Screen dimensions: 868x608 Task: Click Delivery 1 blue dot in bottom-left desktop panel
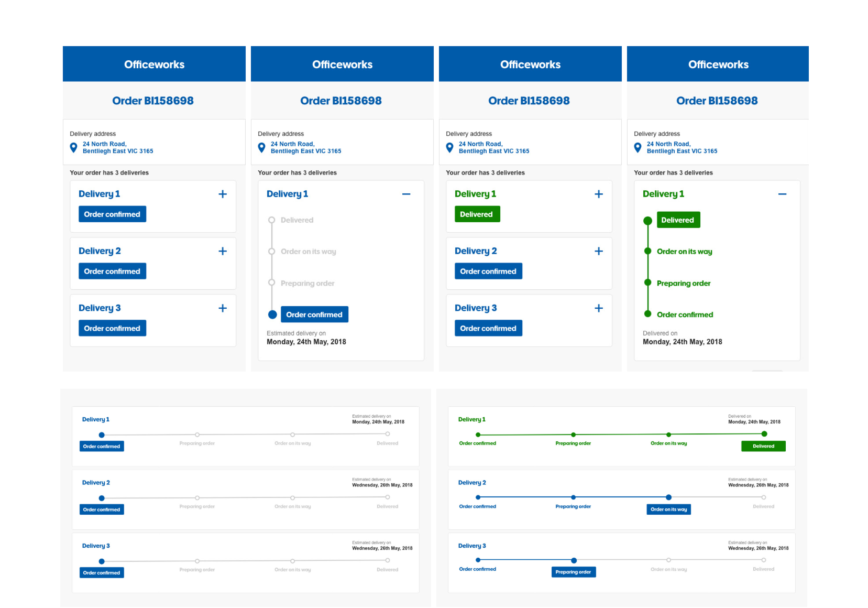click(102, 435)
